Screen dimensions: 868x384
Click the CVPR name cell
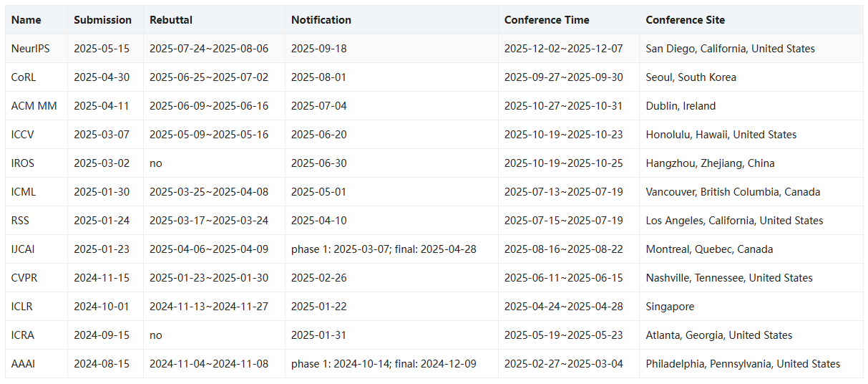(x=24, y=278)
